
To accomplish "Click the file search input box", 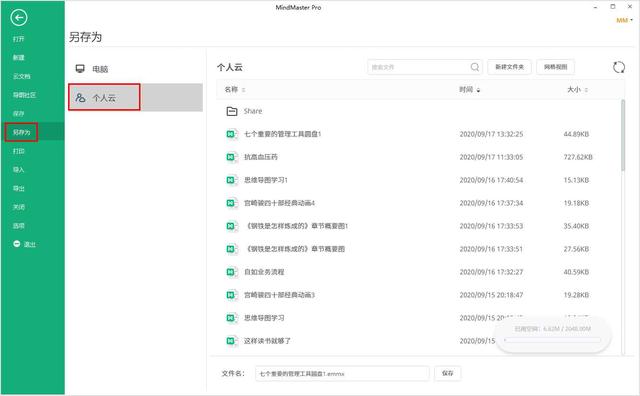I will tap(425, 67).
